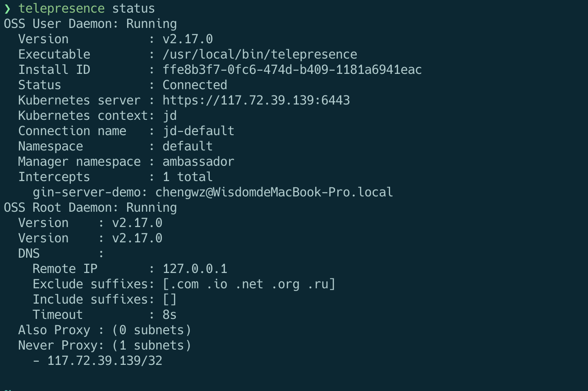588x391 pixels.
Task: Click the green prompt chevron symbol
Action: pos(7,9)
